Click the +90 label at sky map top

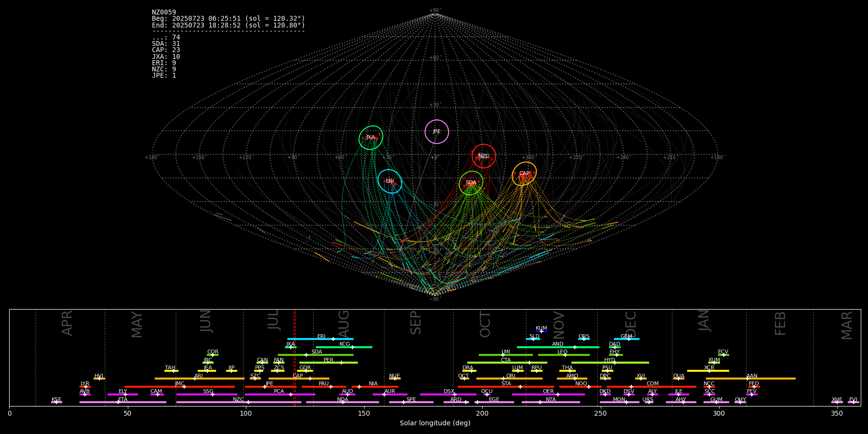434,11
